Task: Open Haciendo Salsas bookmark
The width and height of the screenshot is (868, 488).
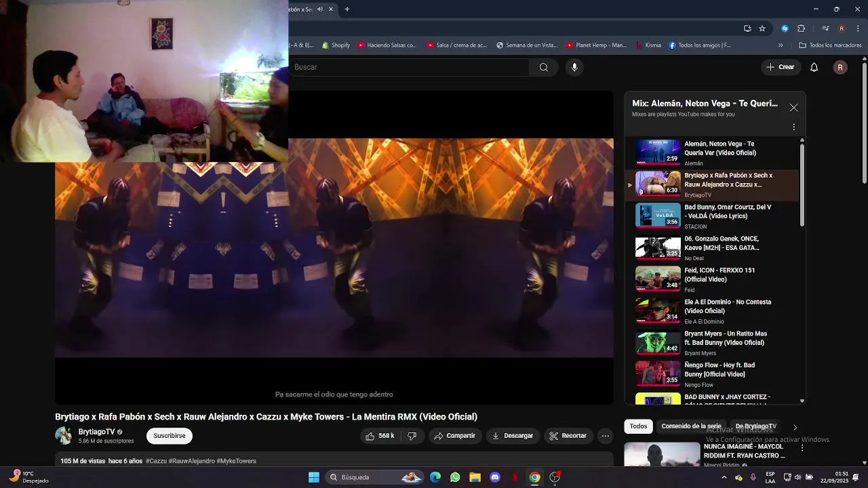Action: point(387,45)
